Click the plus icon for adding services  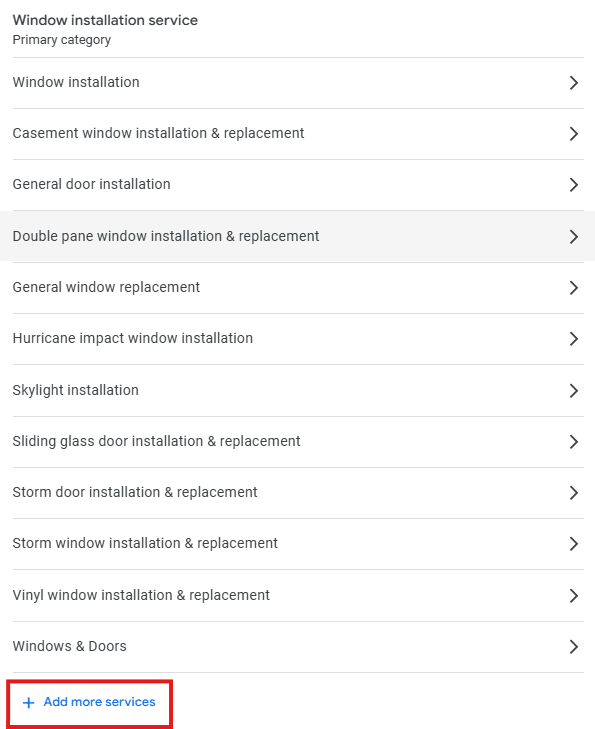pyautogui.click(x=28, y=702)
